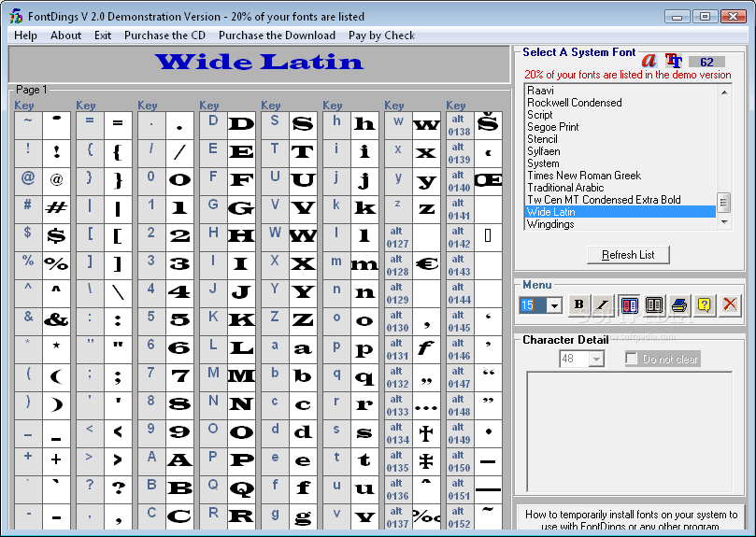Select Stencil font in the list

[620, 139]
